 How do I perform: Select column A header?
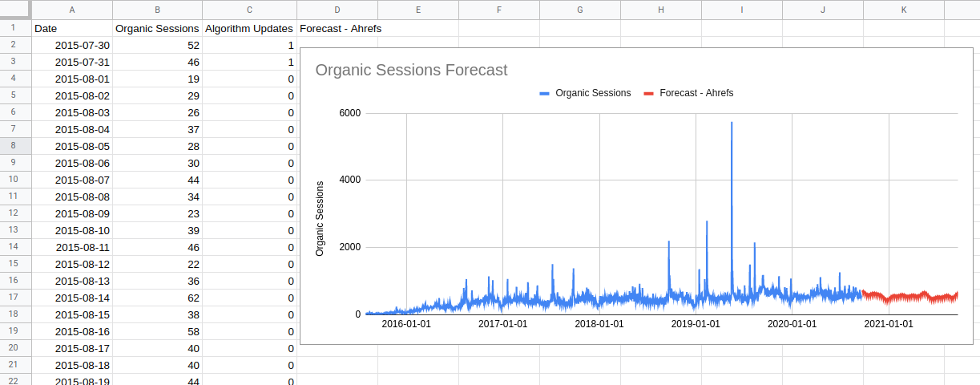pyautogui.click(x=72, y=10)
